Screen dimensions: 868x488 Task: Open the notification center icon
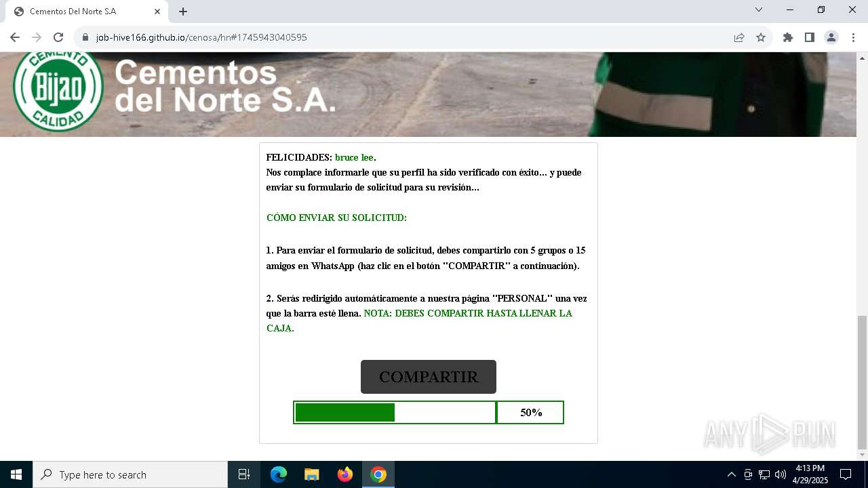(846, 474)
